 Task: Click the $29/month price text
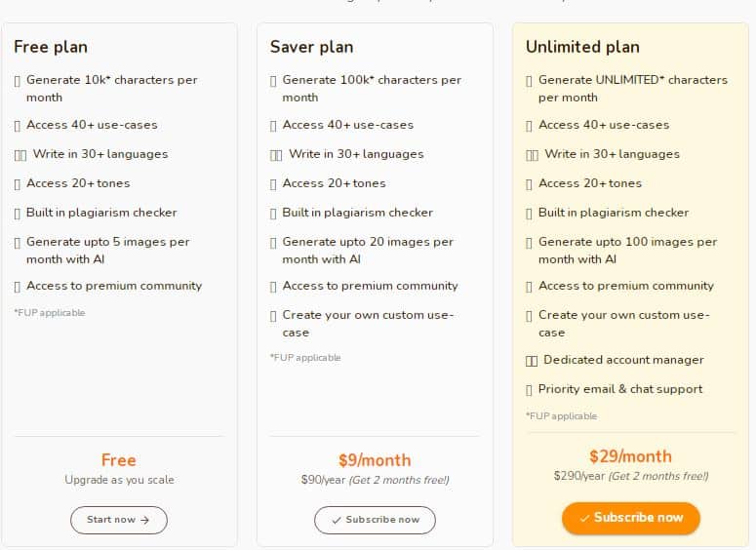pos(630,456)
